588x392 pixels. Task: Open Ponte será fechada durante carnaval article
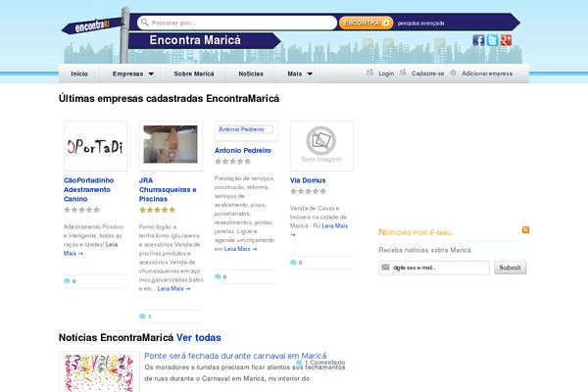pos(235,356)
